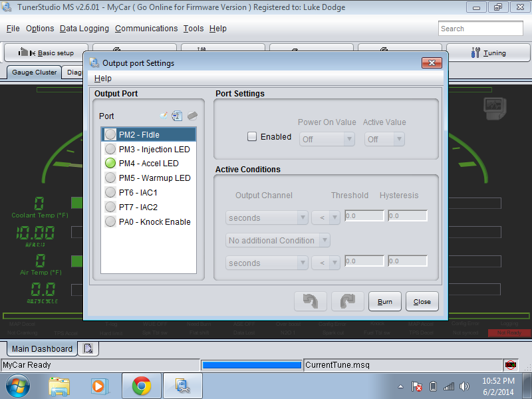
Task: Switch to the Gauge Cluster tab
Action: pos(34,72)
